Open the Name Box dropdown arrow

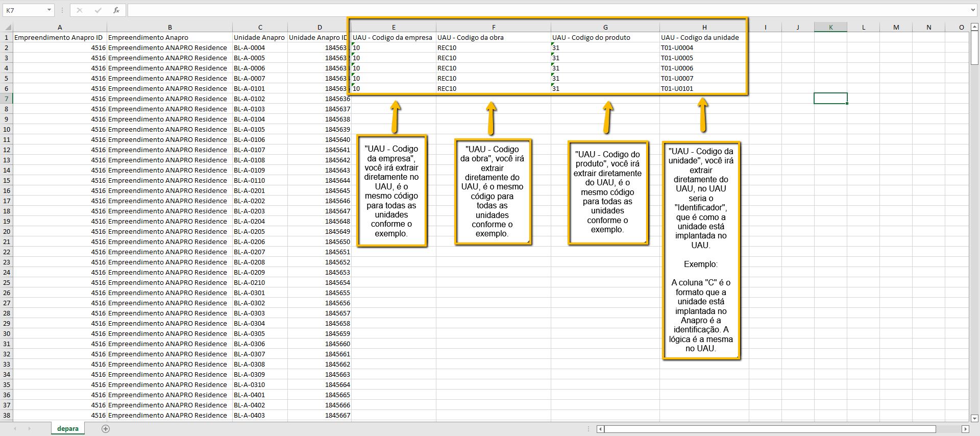[49, 10]
